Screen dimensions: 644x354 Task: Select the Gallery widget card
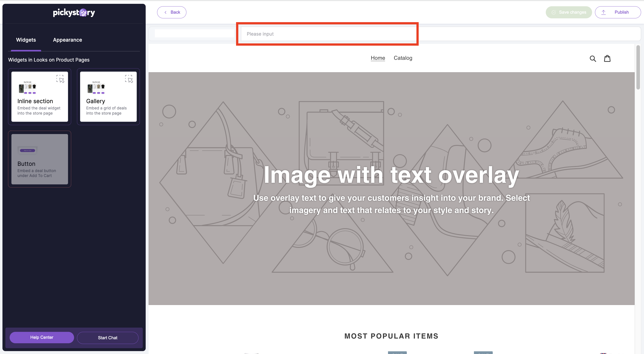(108, 97)
